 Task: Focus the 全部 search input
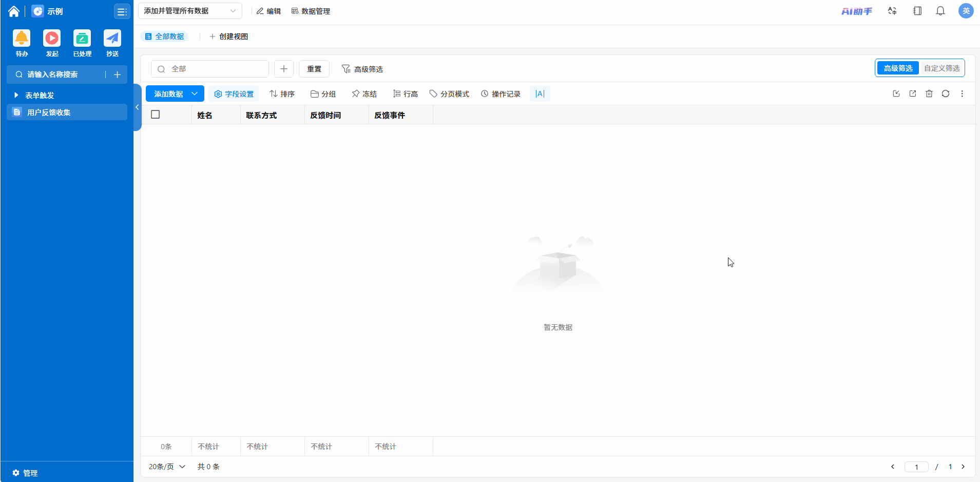210,69
